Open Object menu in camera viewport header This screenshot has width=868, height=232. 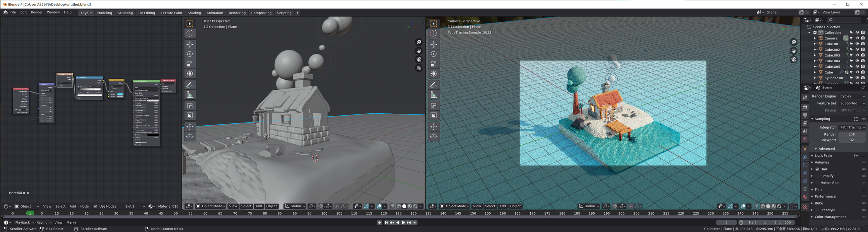click(x=515, y=206)
